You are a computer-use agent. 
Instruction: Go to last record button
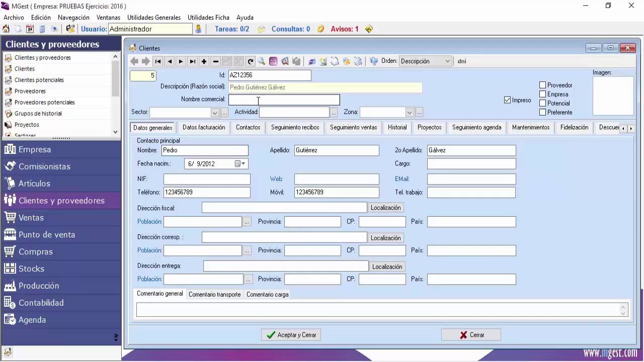coord(192,61)
